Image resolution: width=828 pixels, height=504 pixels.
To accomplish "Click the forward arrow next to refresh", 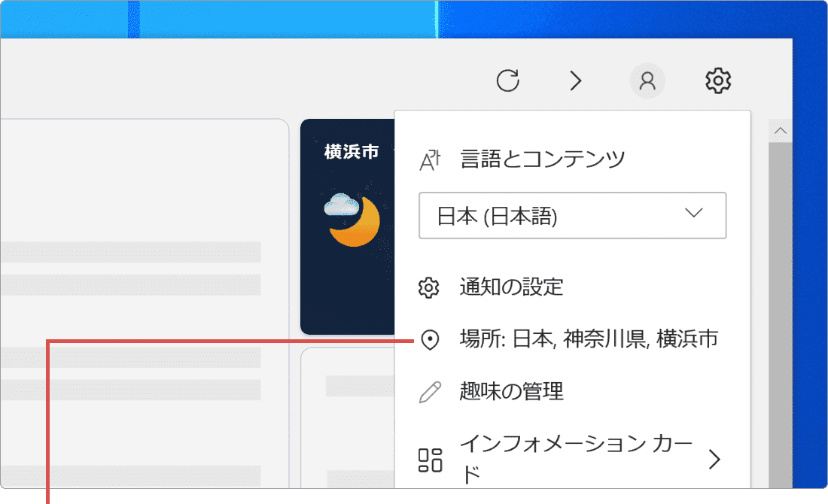I will point(576,80).
